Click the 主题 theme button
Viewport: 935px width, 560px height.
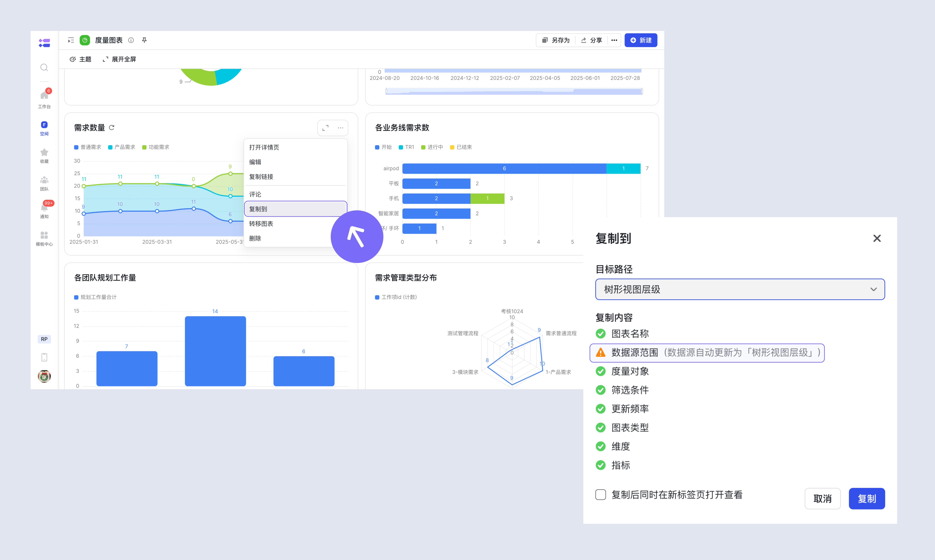[x=80, y=59]
